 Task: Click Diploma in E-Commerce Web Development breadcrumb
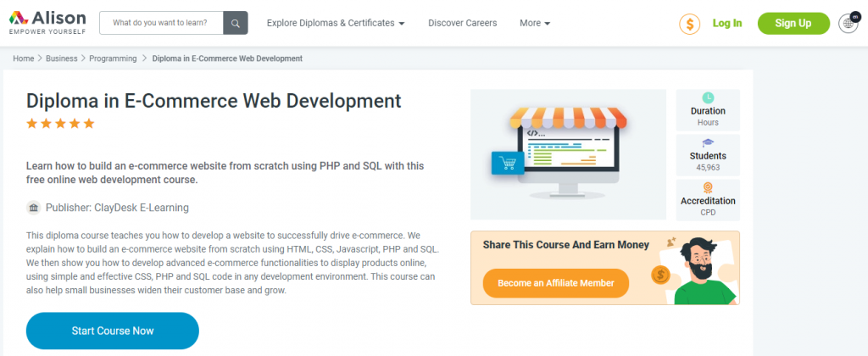coord(227,58)
